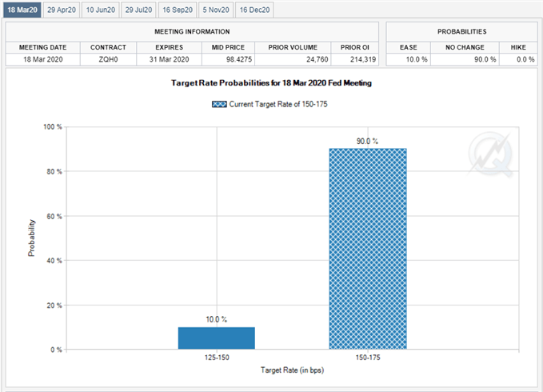Click the Probability y-axis title
This screenshot has height=392, width=543.
pyautogui.click(x=31, y=238)
